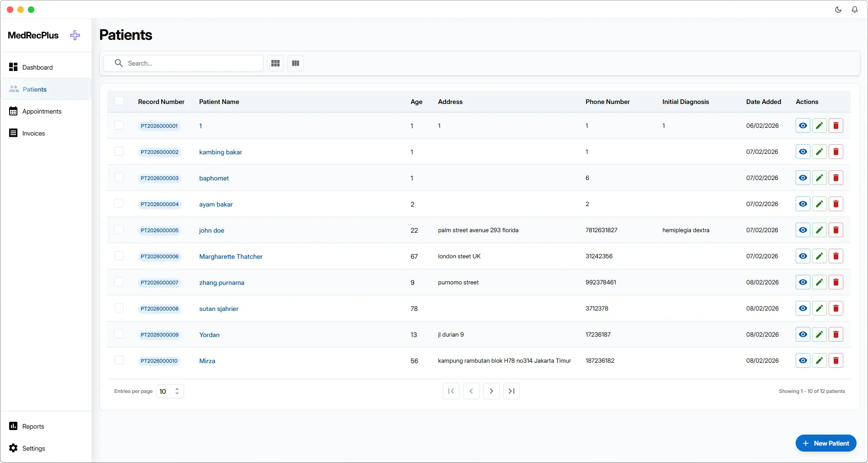
Task: Select diagnosis text hemiplegia dextra
Action: pyautogui.click(x=685, y=230)
